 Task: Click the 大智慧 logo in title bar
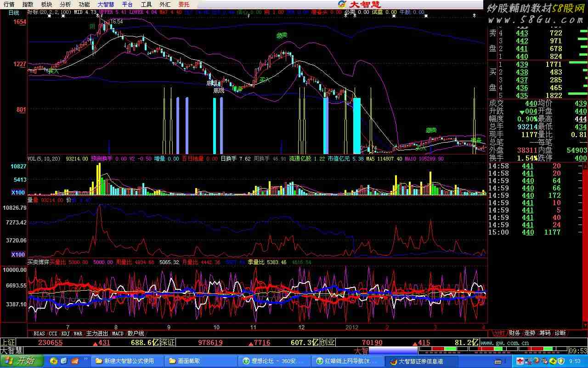coord(359,4)
